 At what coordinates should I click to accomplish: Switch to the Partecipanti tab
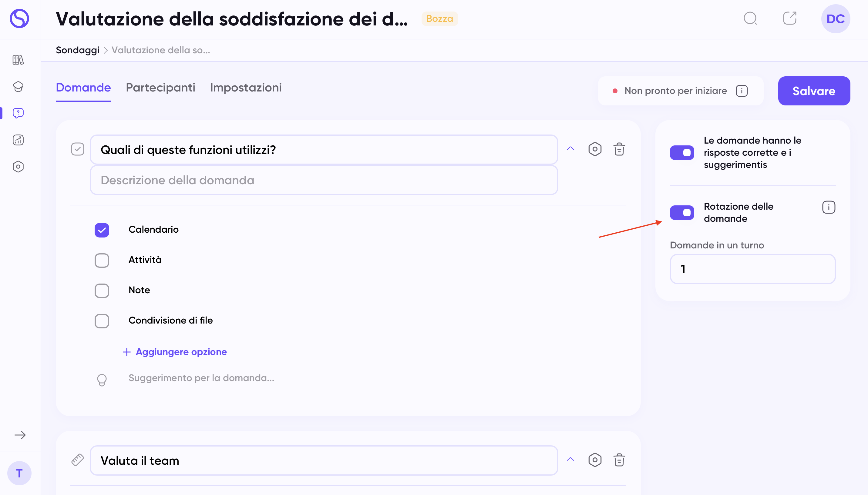(160, 88)
